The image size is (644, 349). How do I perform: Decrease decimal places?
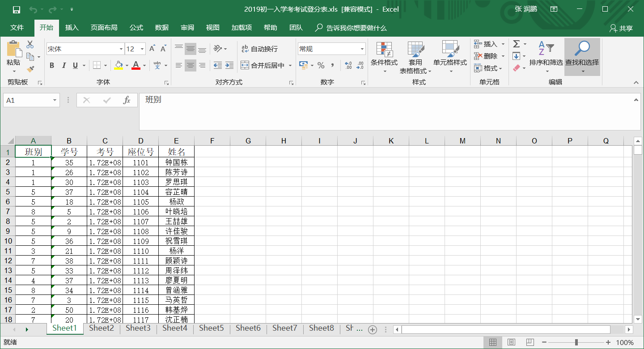(360, 65)
